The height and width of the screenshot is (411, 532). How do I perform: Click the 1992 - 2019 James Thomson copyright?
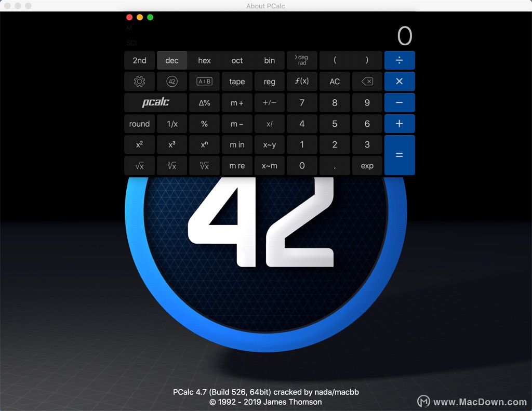[265, 402]
